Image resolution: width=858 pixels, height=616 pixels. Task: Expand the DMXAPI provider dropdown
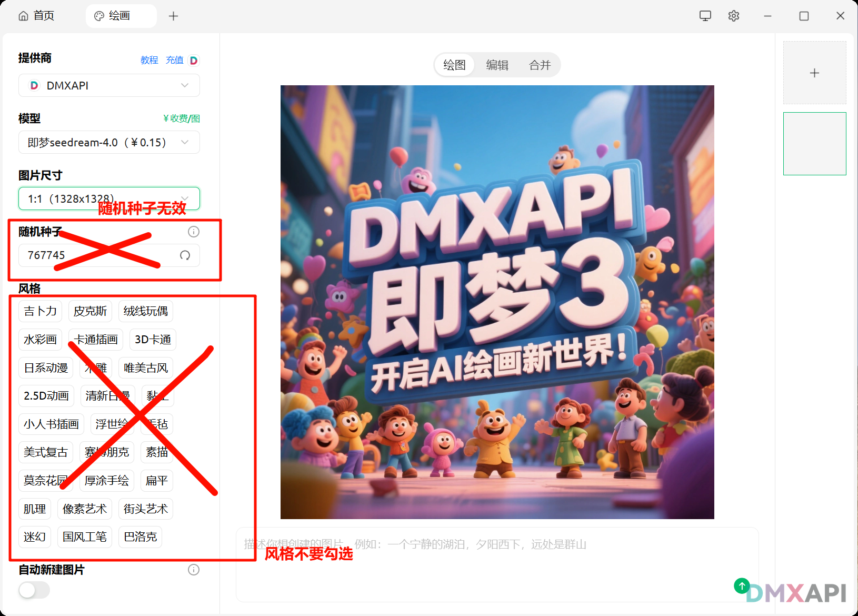click(109, 85)
